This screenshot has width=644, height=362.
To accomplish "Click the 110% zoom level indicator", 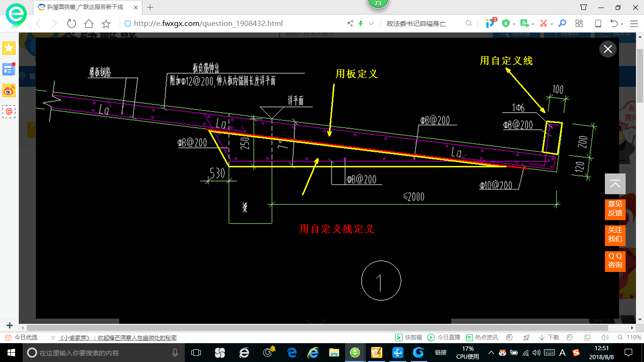I will [x=630, y=337].
